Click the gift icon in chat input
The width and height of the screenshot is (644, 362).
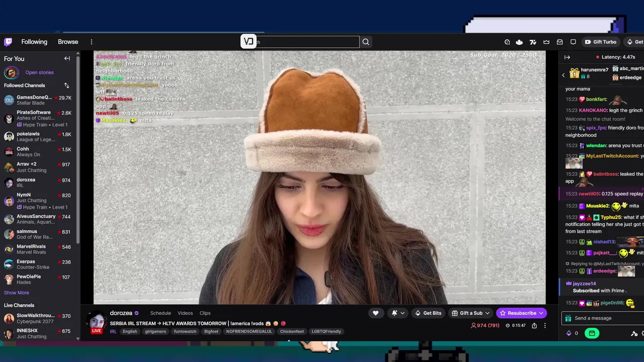coord(568,318)
